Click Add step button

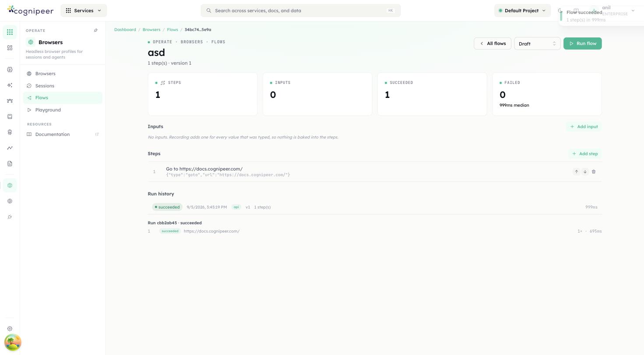coord(585,154)
